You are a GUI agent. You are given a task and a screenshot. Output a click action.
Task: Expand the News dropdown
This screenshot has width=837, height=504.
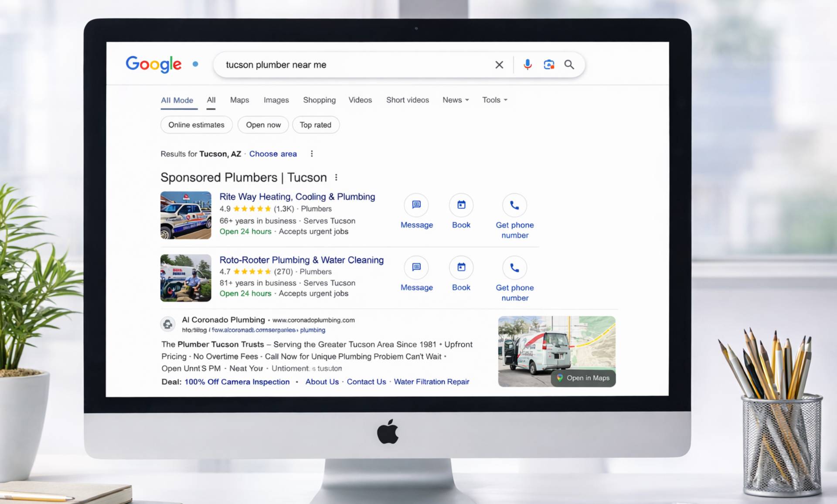coord(455,100)
